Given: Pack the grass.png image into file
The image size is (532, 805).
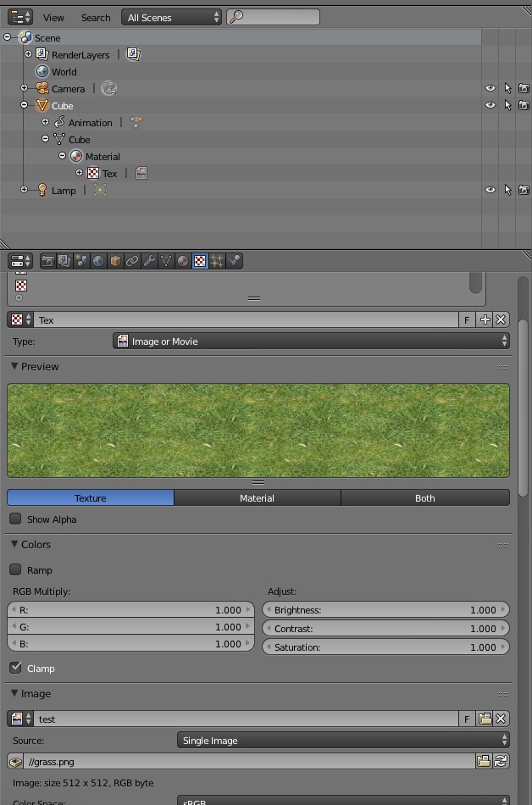Looking at the screenshot, I should 15,762.
